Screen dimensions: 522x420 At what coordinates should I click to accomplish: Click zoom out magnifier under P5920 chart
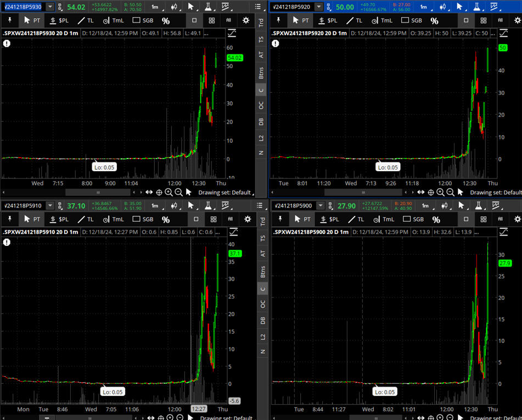point(450,192)
